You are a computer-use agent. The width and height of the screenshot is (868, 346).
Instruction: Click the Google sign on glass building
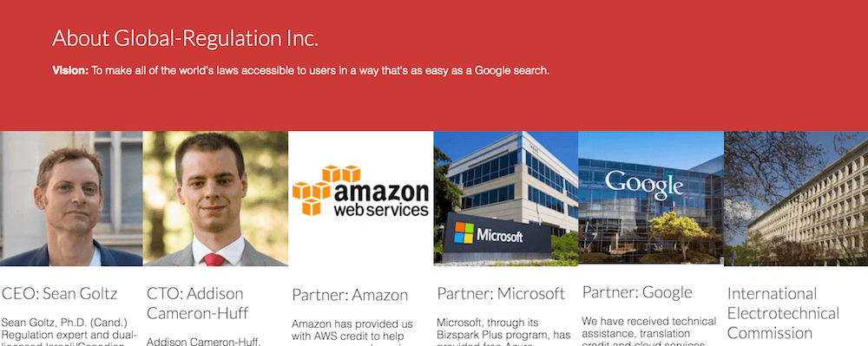[644, 185]
